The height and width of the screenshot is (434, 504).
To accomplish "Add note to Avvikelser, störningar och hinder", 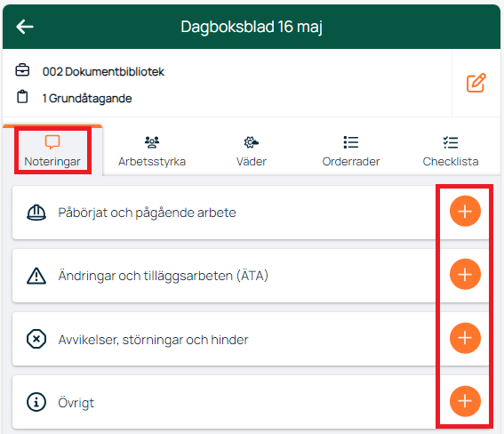I will coord(465,338).
